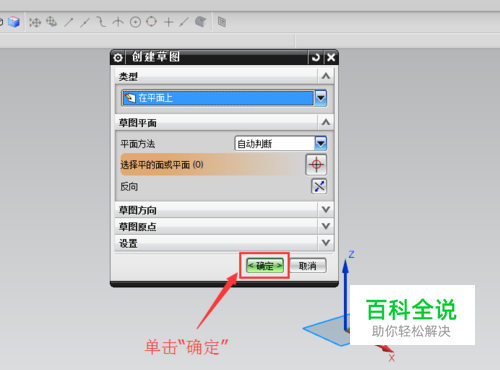Click the dialog reset arrow icon
Viewport: 500px width, 370px height.
tap(315, 58)
